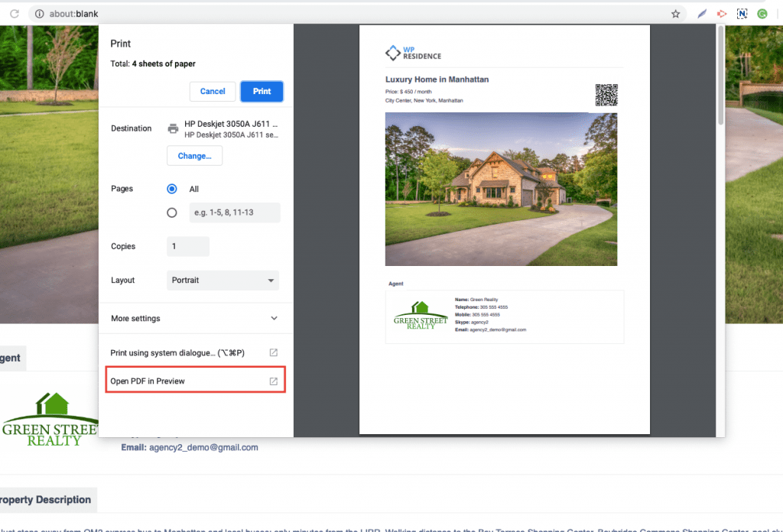Click the browser reload icon
Image resolution: width=783 pixels, height=532 pixels.
pos(15,14)
